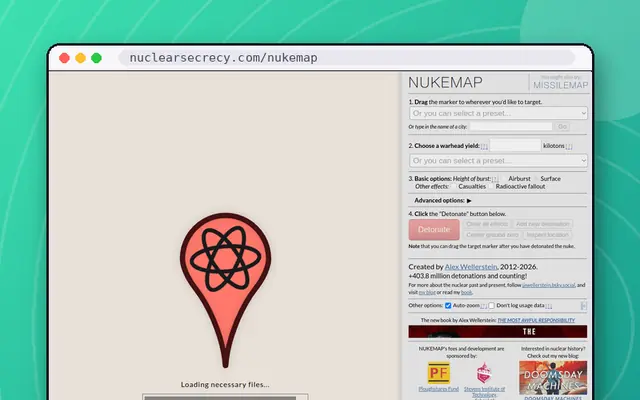Image resolution: width=640 pixels, height=400 pixels.
Task: Click the city name input field
Action: pyautogui.click(x=511, y=127)
